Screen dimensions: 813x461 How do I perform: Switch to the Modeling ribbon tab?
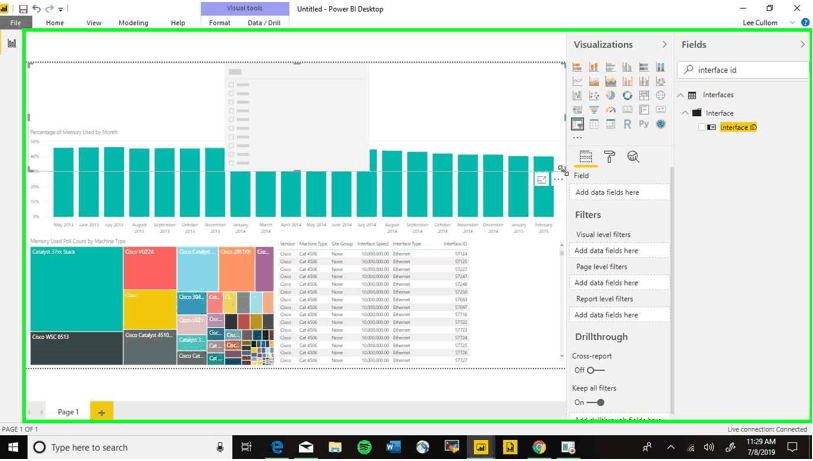click(x=133, y=23)
